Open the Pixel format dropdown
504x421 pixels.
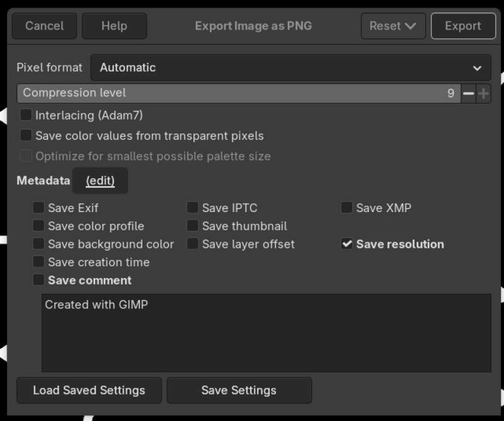(290, 67)
